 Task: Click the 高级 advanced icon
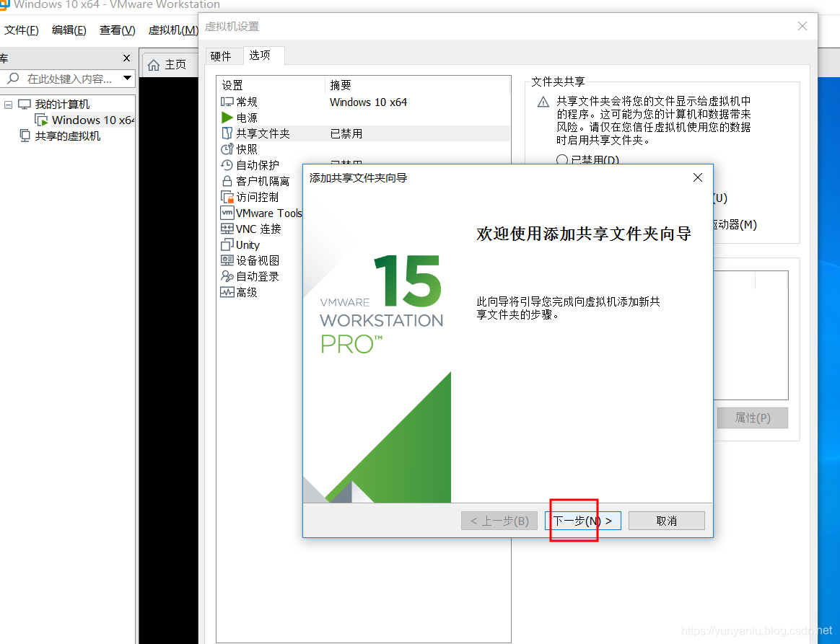click(227, 292)
